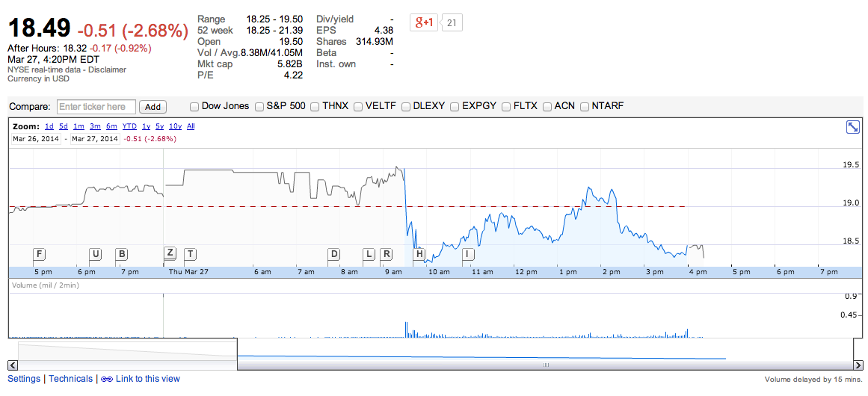868x396 pixels.
Task: Click the P/E value 4.22
Action: pyautogui.click(x=293, y=75)
